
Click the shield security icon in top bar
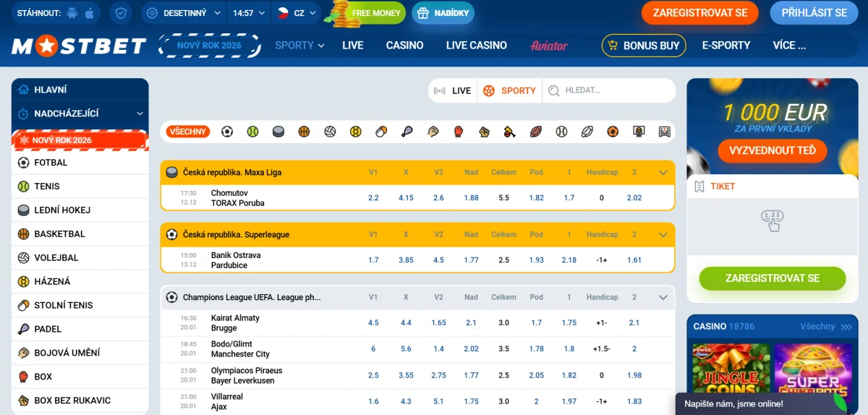pos(121,13)
